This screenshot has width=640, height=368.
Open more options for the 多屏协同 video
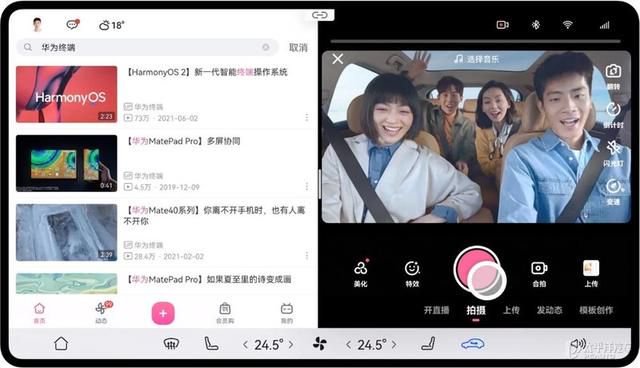tap(307, 186)
